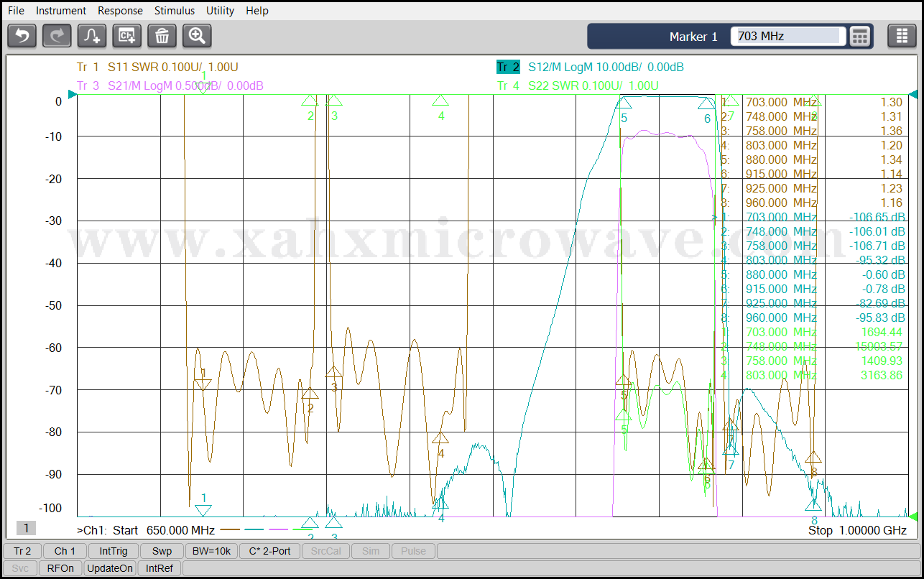Click the IntTrig status button
Screen dimensions: 924x579
click(114, 551)
